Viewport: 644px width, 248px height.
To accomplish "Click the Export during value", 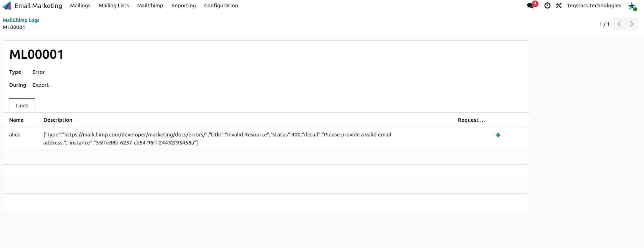I will 41,85.
